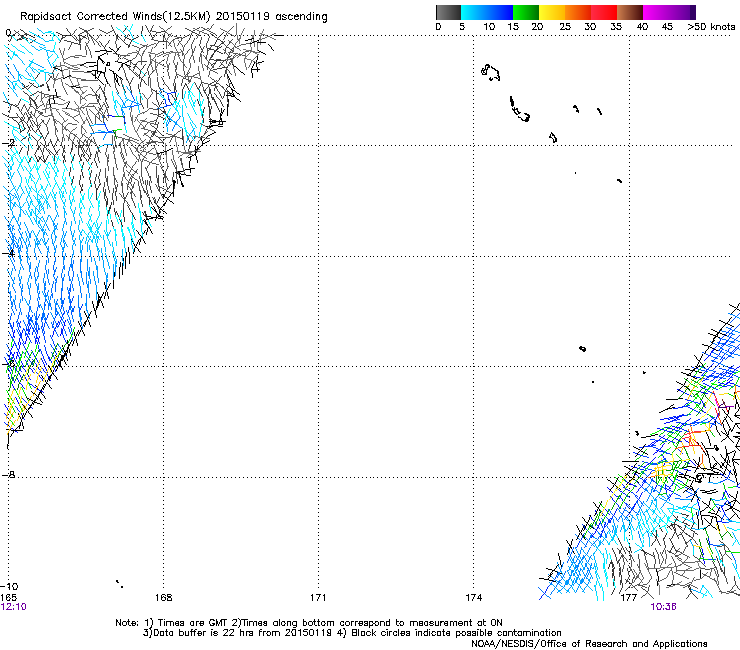Screen dimensions: 740x650
Task: Click the longitude label '165'
Action: pyautogui.click(x=9, y=598)
